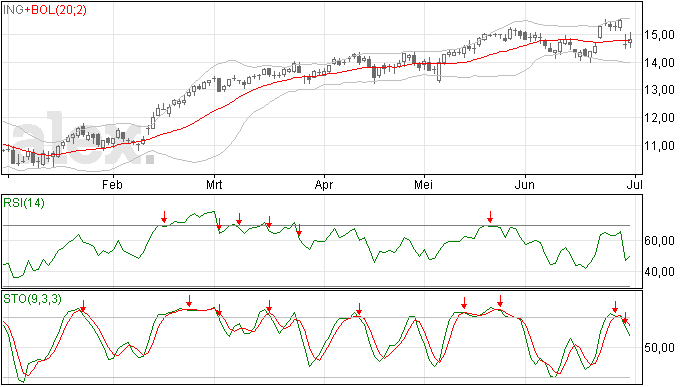The width and height of the screenshot is (690, 387).
Task: Select the Mrt month label
Action: (x=214, y=184)
